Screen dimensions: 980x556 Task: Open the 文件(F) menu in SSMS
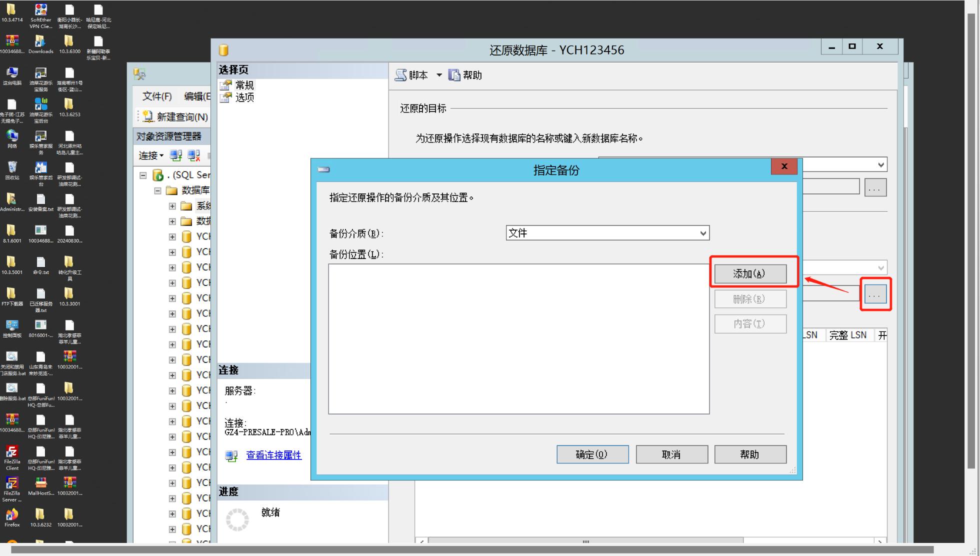157,96
